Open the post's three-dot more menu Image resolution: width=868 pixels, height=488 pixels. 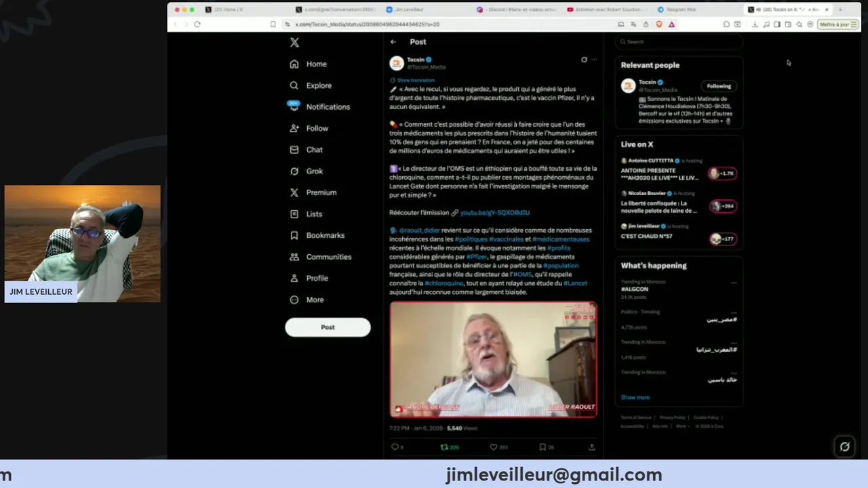594,60
